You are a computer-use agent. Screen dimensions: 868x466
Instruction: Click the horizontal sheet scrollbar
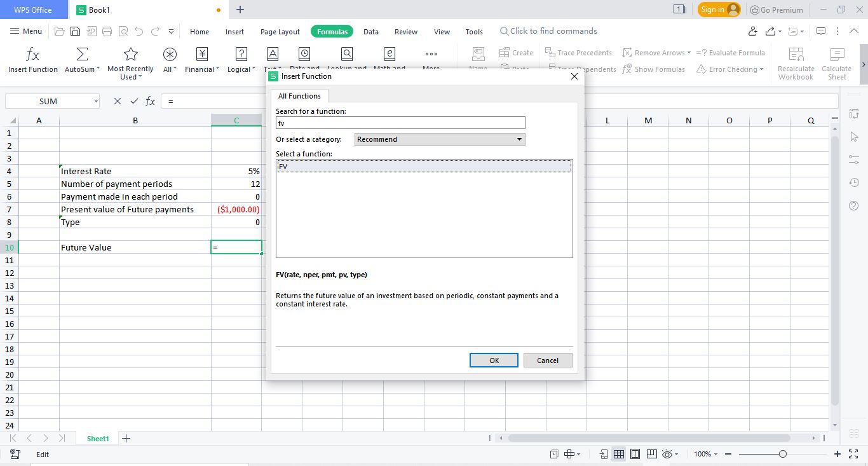click(649, 438)
